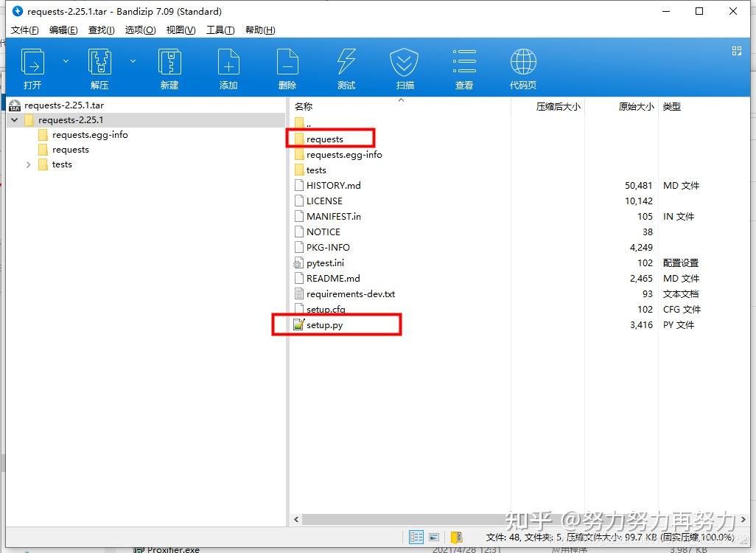Select requests folder in left tree

click(71, 150)
